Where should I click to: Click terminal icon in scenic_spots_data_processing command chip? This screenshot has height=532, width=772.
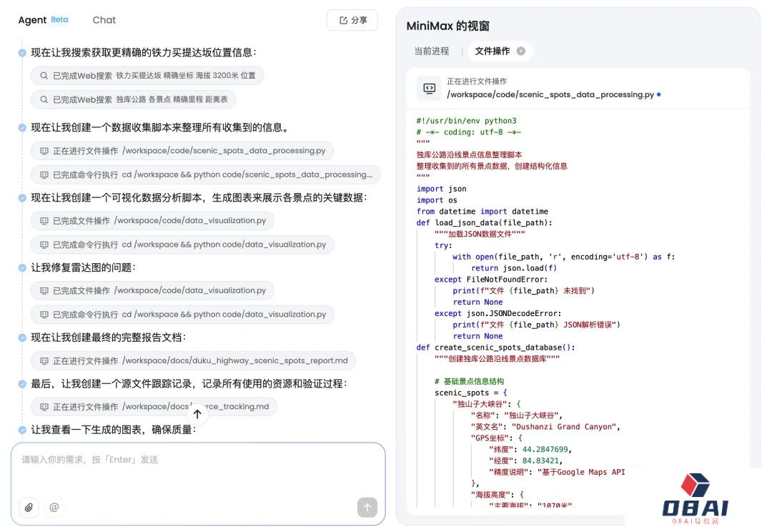click(x=44, y=175)
